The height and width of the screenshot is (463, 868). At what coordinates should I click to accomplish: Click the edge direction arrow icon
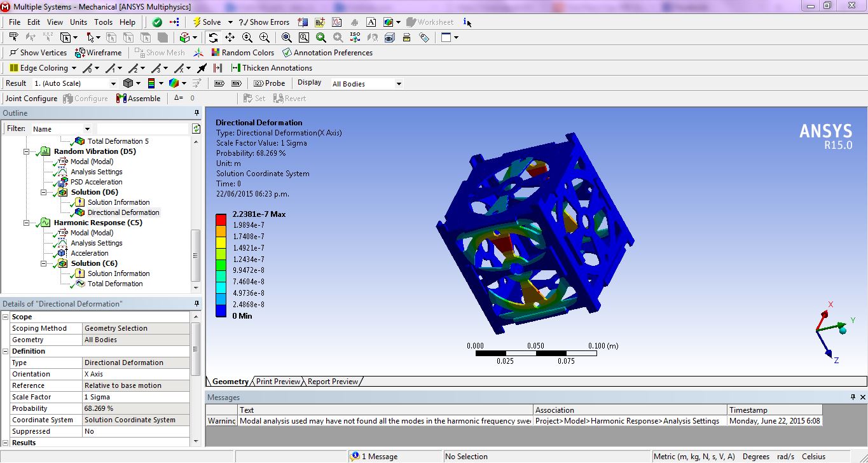click(202, 68)
